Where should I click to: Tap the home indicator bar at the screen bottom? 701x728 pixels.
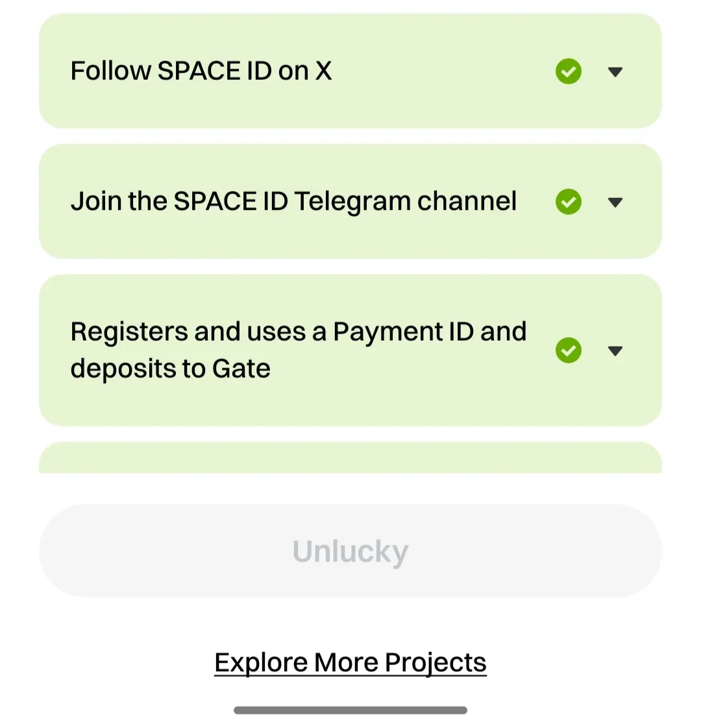click(x=350, y=710)
